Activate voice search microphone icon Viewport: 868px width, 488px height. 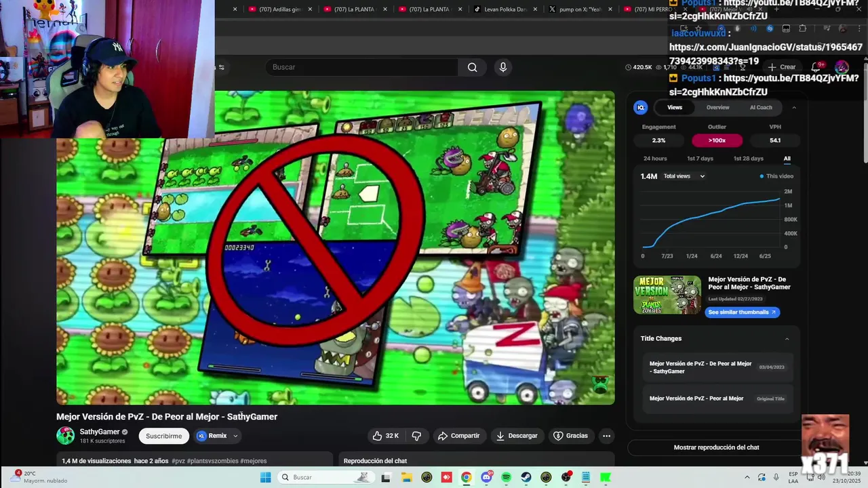(502, 67)
